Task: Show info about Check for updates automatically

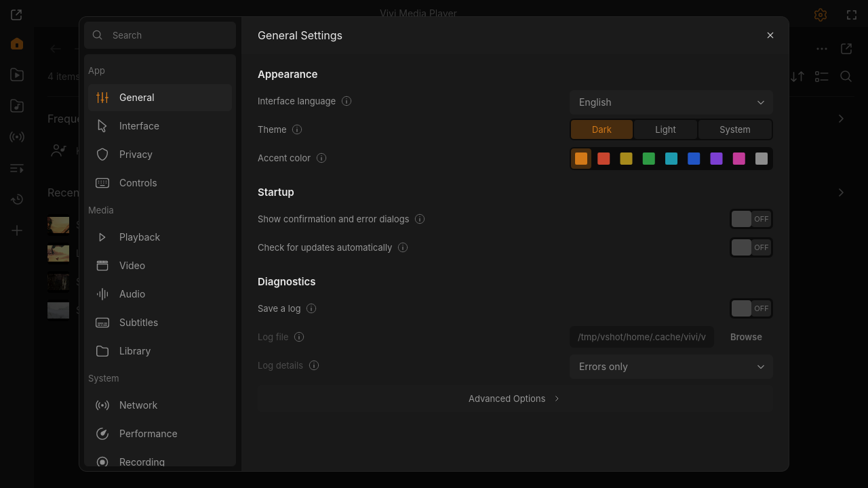Action: (403, 247)
